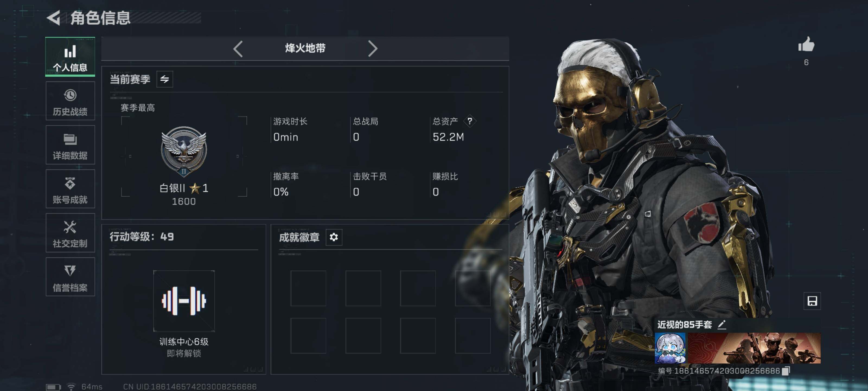Open the 社交定制 section
868x391 pixels.
[x=70, y=233]
